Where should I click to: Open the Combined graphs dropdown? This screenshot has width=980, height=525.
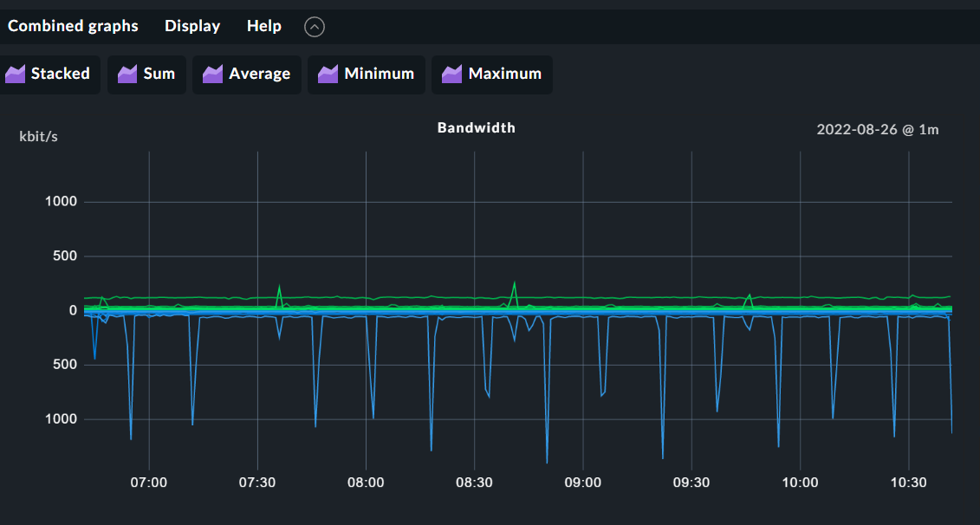pos(73,25)
